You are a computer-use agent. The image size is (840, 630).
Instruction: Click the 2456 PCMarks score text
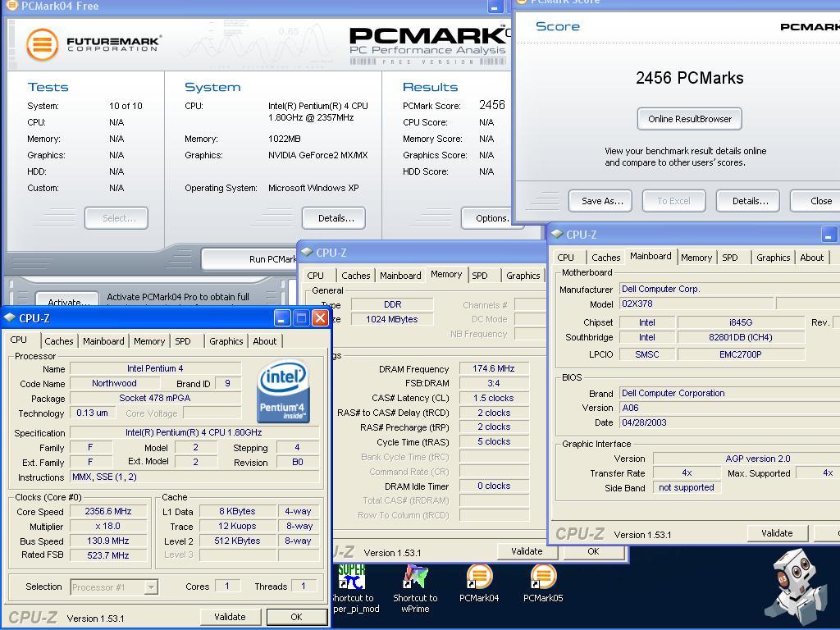click(x=689, y=78)
